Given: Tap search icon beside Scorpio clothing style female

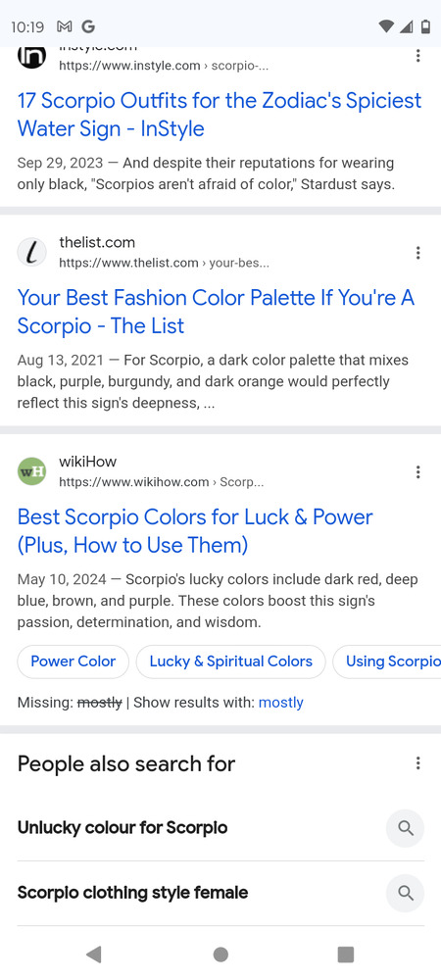Looking at the screenshot, I should 406,893.
